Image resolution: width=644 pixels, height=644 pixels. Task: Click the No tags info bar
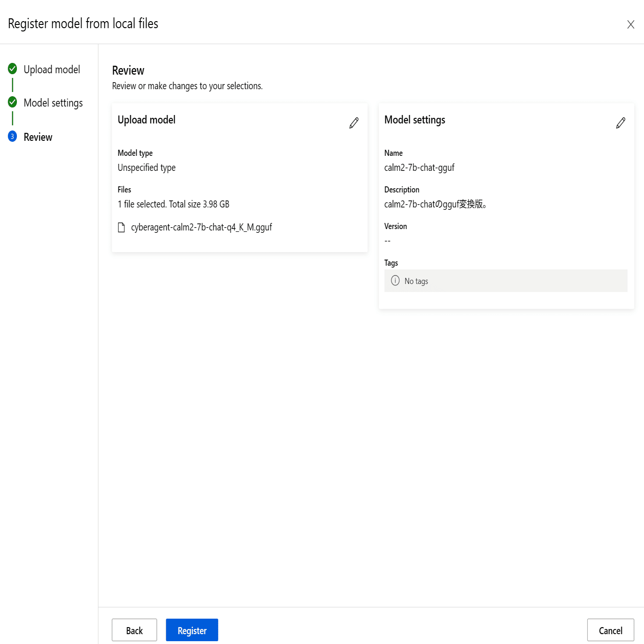[x=506, y=281]
